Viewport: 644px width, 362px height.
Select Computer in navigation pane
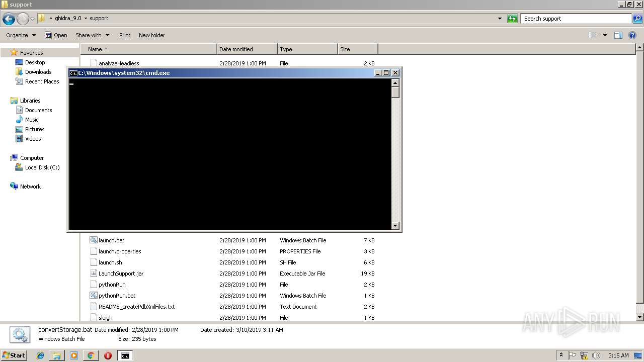coord(32,158)
